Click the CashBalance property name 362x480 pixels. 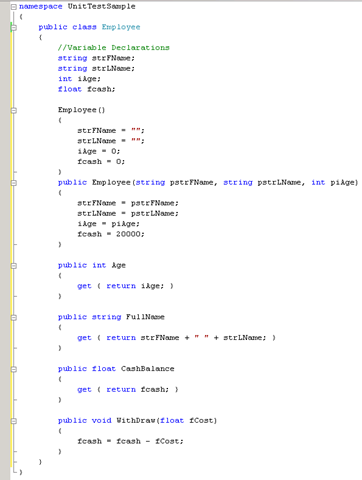tap(148, 369)
